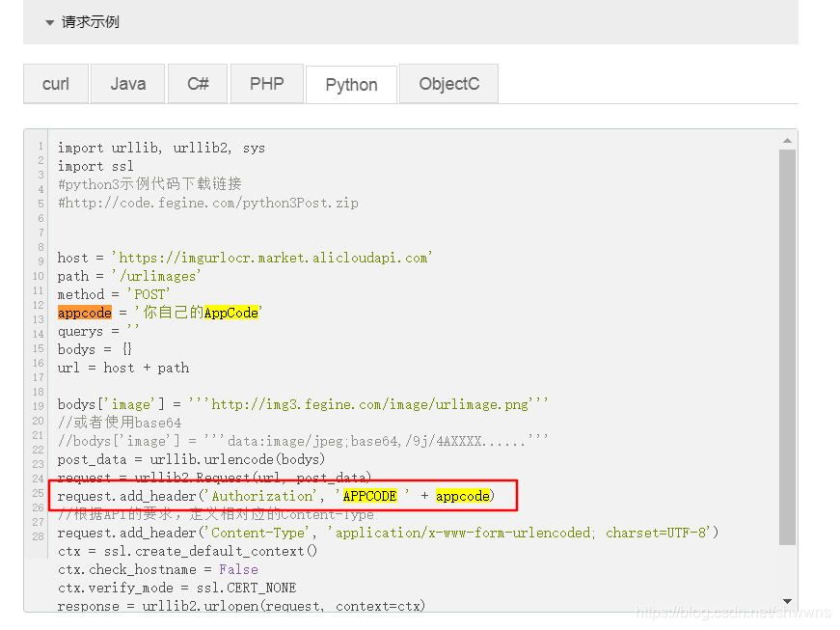Click the purple False value
The width and height of the screenshot is (840, 630).
click(x=238, y=569)
